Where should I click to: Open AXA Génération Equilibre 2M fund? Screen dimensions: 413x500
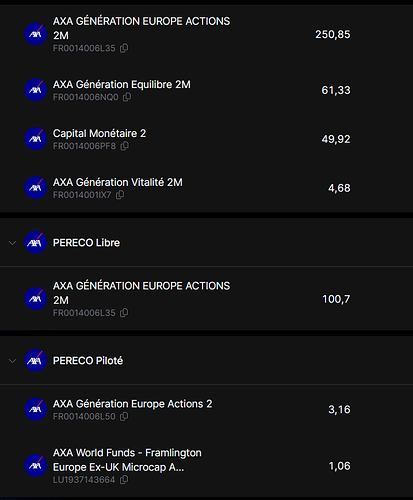(x=122, y=84)
